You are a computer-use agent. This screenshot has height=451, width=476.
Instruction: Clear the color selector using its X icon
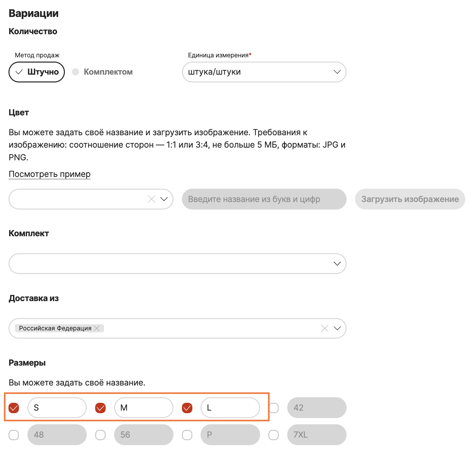pyautogui.click(x=151, y=199)
